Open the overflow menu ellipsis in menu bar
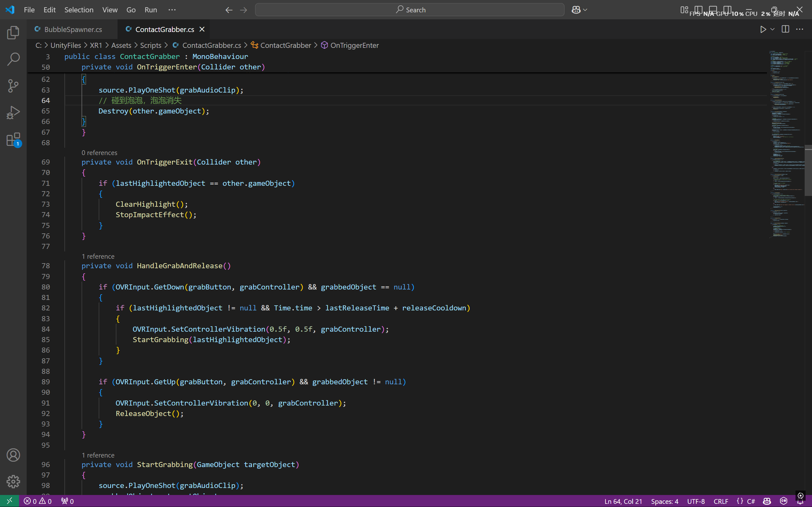Screen dimensions: 812x507 coord(172,10)
